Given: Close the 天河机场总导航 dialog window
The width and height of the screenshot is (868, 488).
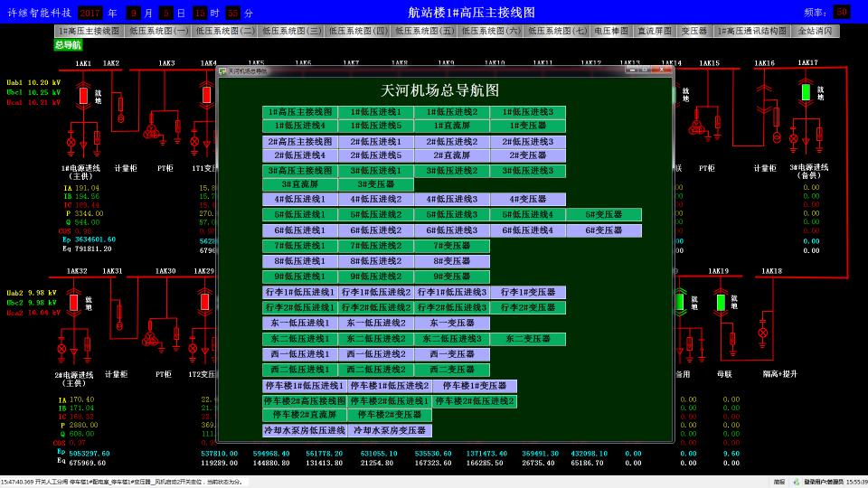Looking at the screenshot, I should click(663, 70).
